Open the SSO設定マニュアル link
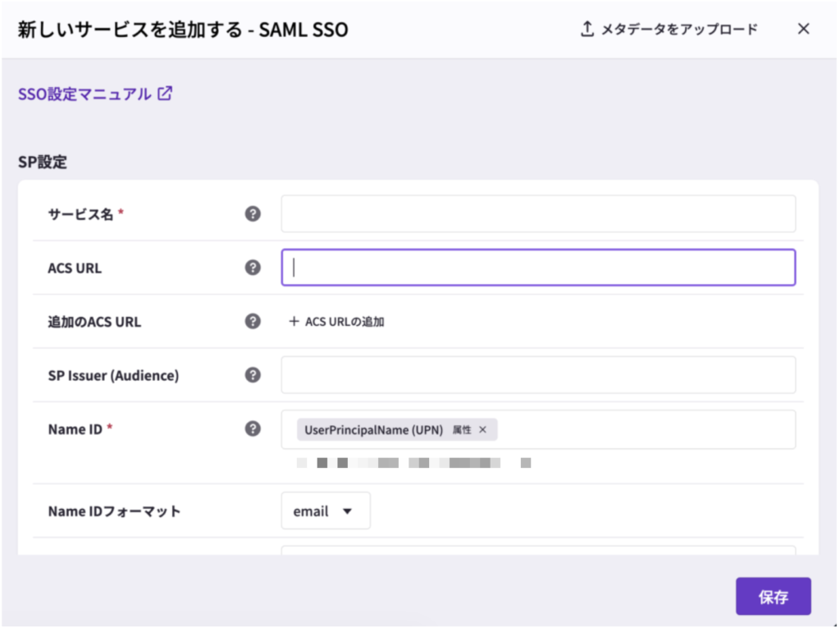 (84, 94)
